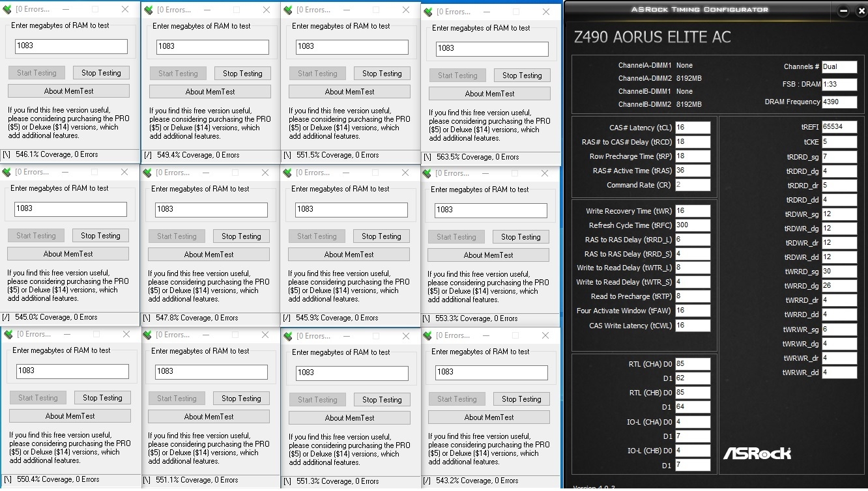Click MemTest title icon in 546.1% coverage window
This screenshot has height=491, width=868.
(8, 10)
